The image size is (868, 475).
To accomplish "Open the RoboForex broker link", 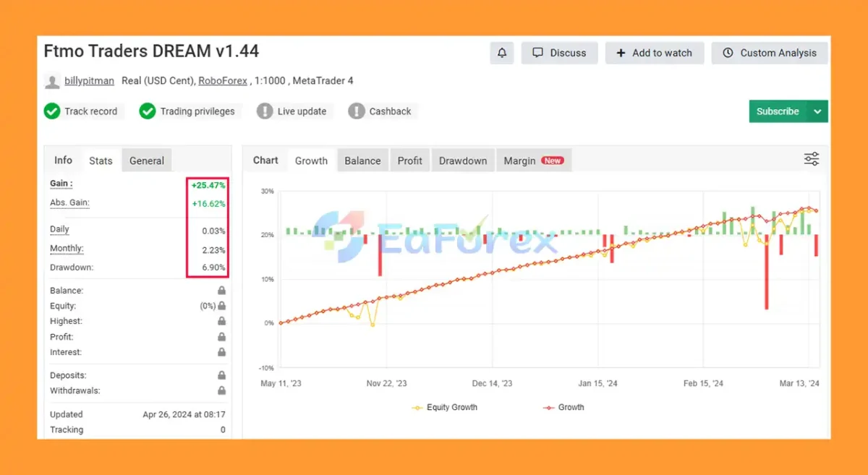I will point(224,81).
